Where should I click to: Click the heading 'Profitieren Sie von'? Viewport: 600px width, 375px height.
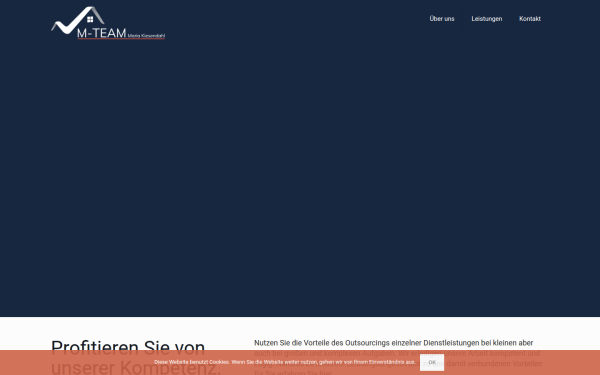pyautogui.click(x=128, y=347)
